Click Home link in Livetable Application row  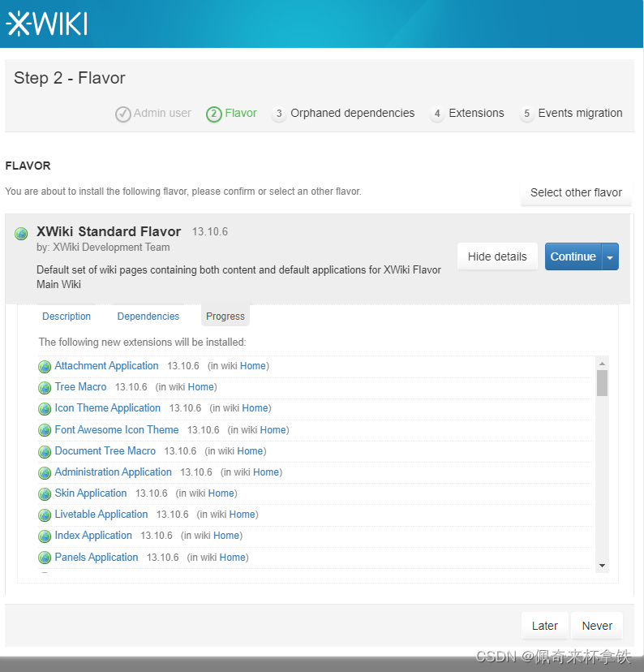click(243, 514)
